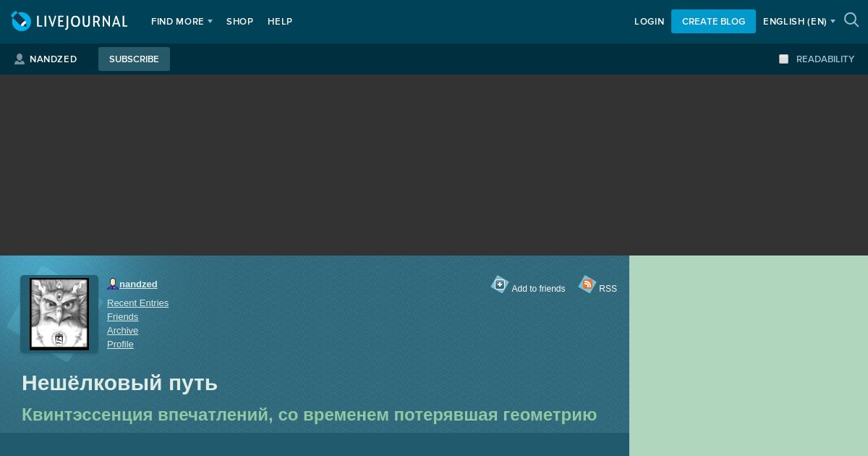Open NANDZED in the journal bar
This screenshot has width=868, height=456.
coord(53,59)
